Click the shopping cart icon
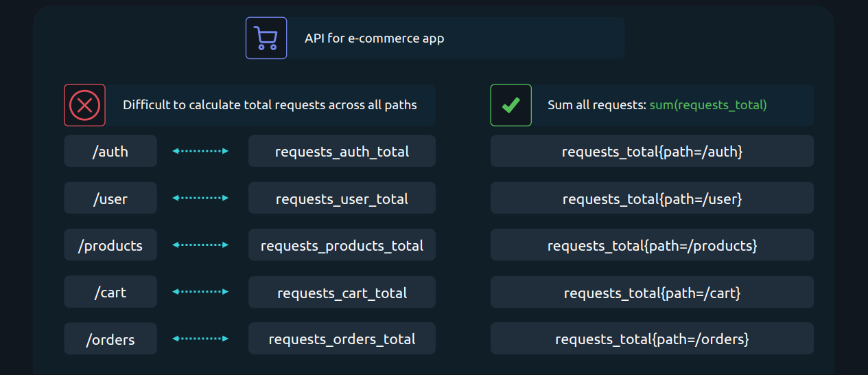Screen dimensions: 868x375 click(266, 38)
